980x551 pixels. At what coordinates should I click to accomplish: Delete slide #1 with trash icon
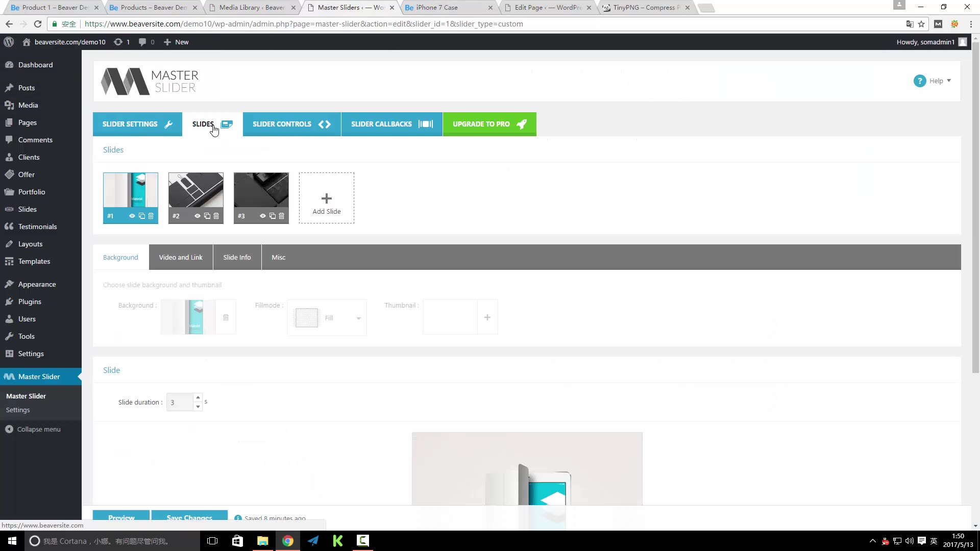click(x=151, y=216)
